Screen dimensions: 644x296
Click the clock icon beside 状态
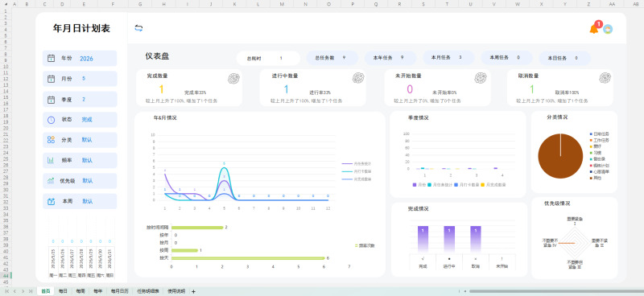(x=51, y=120)
